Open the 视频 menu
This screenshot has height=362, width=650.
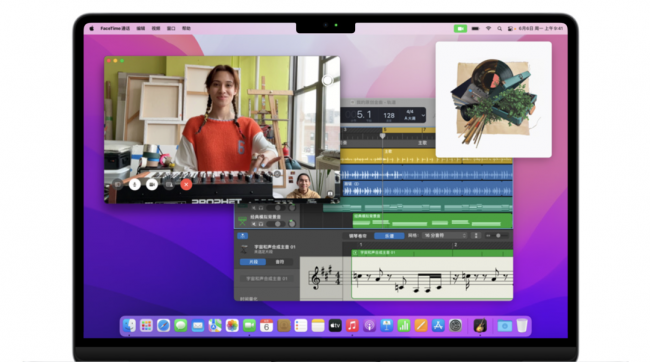tap(156, 29)
